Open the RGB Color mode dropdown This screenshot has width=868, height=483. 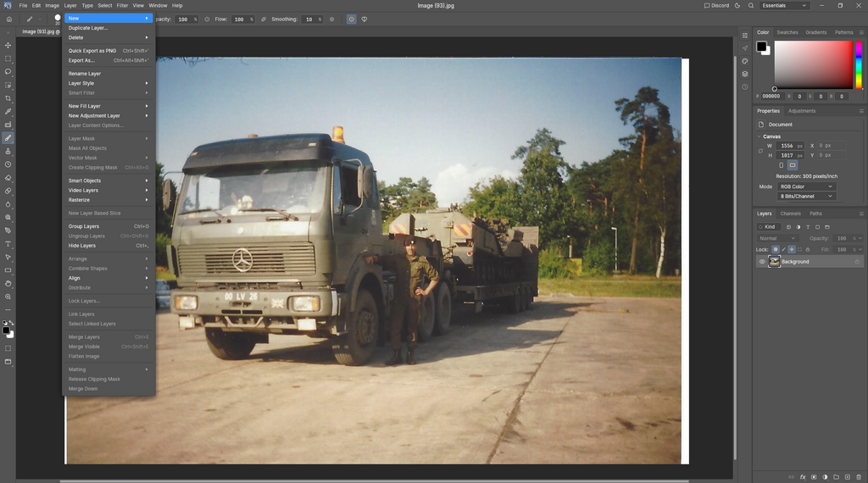pos(806,186)
